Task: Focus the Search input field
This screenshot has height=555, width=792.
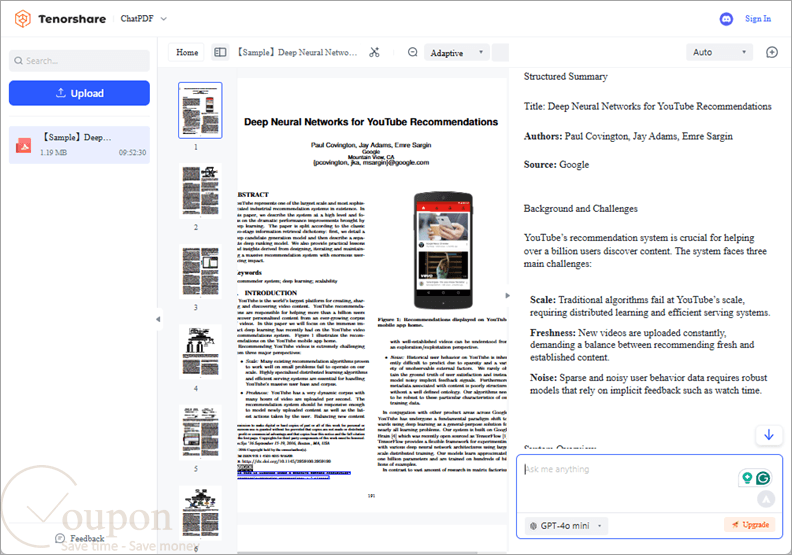Action: coord(79,61)
